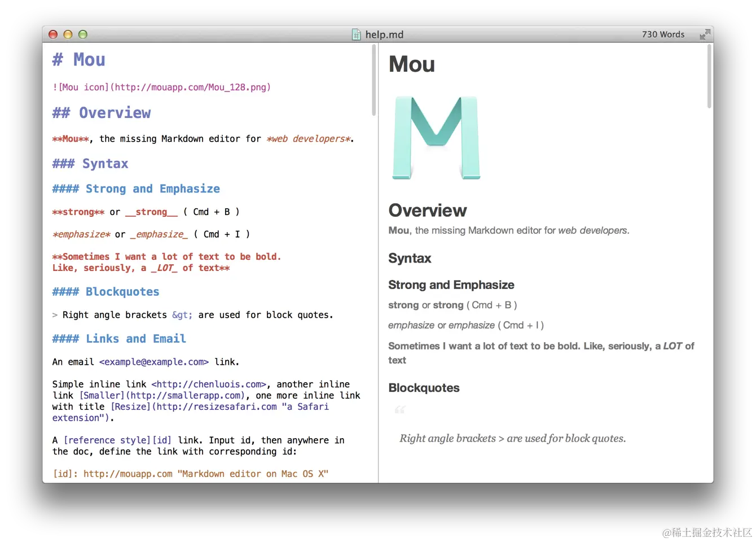Click the 'Syntax' heading in preview
This screenshot has height=542, width=756.
(x=410, y=259)
